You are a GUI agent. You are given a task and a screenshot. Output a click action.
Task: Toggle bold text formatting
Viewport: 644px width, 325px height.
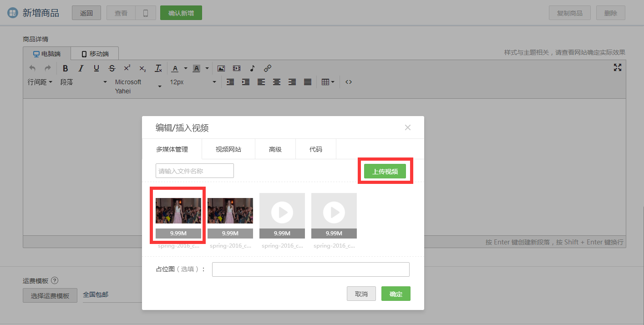click(x=66, y=68)
